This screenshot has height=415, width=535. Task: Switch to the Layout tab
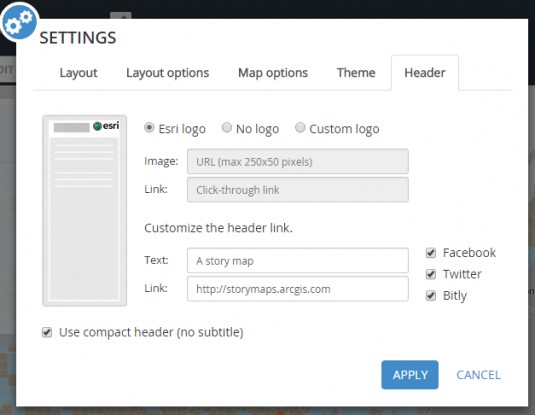point(78,73)
